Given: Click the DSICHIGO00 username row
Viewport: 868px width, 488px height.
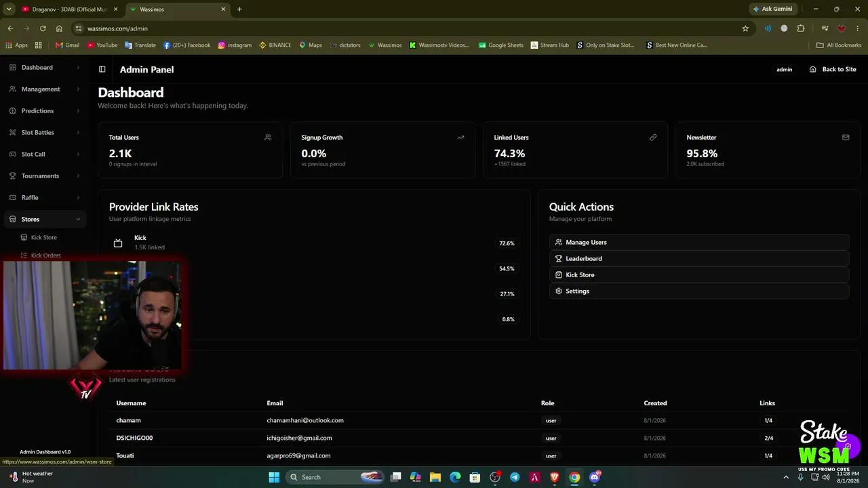Looking at the screenshot, I should click(134, 438).
